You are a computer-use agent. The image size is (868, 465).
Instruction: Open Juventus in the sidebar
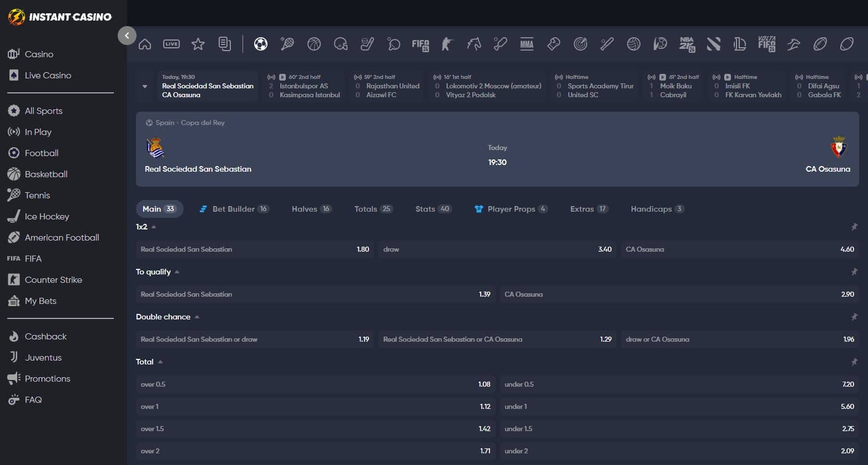point(43,357)
